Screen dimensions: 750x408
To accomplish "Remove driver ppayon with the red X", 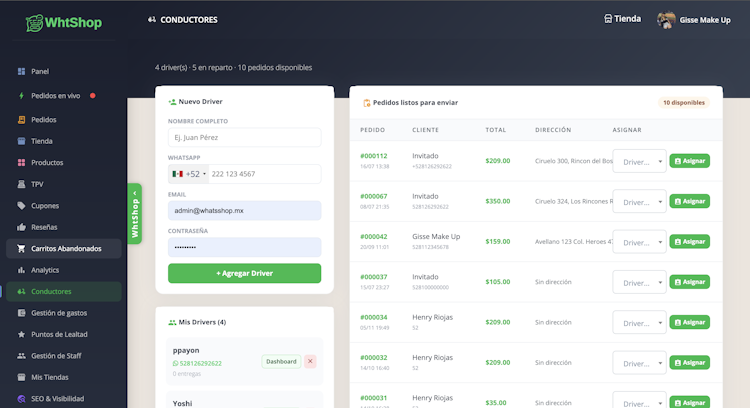I will (x=310, y=362).
